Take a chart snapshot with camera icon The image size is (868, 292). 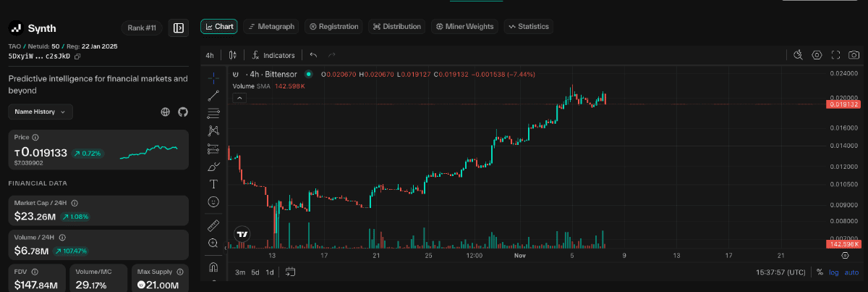pos(854,55)
